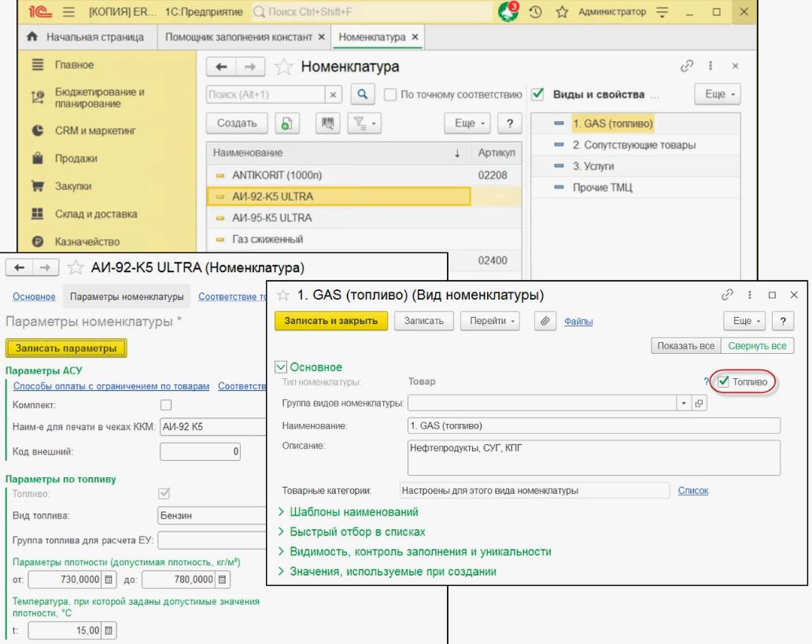Clear the Номенклатура search field

pyautogui.click(x=333, y=94)
